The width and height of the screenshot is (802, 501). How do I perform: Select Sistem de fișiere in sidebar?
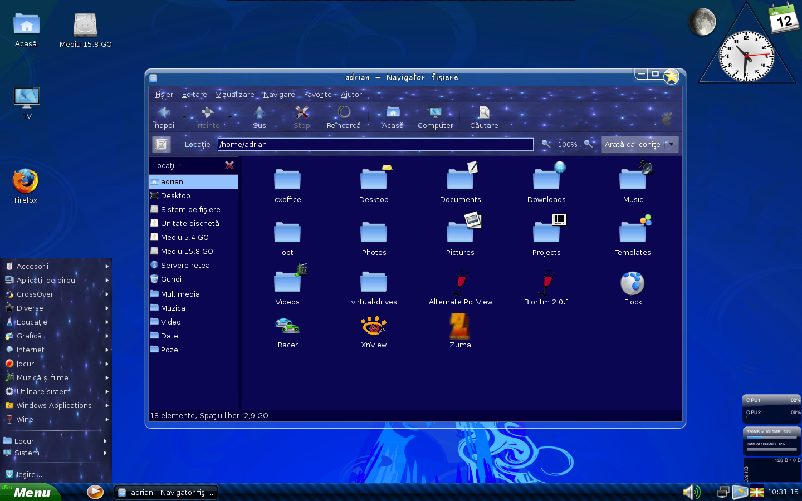[x=193, y=209]
